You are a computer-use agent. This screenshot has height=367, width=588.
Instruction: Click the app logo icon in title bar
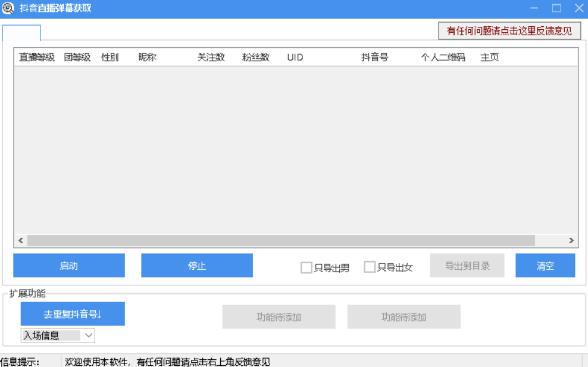pos(8,8)
